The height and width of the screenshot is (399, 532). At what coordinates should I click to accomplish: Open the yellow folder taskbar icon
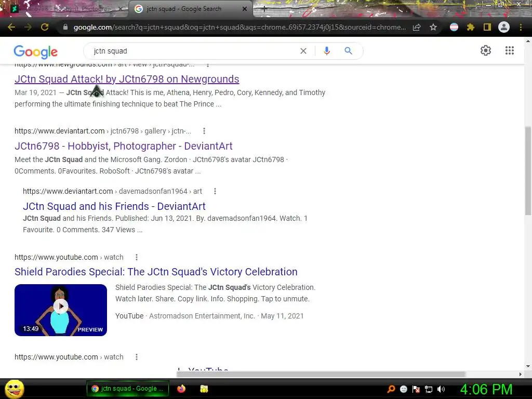pos(204,389)
